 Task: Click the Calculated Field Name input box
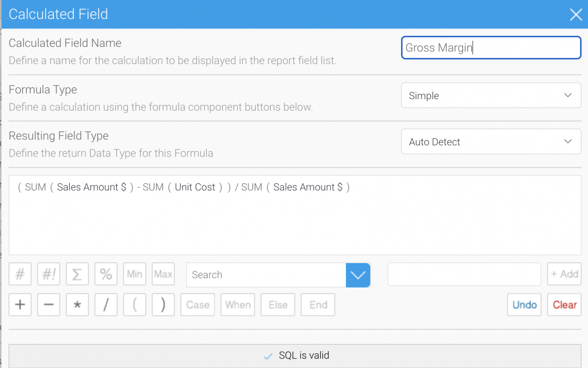(x=491, y=48)
